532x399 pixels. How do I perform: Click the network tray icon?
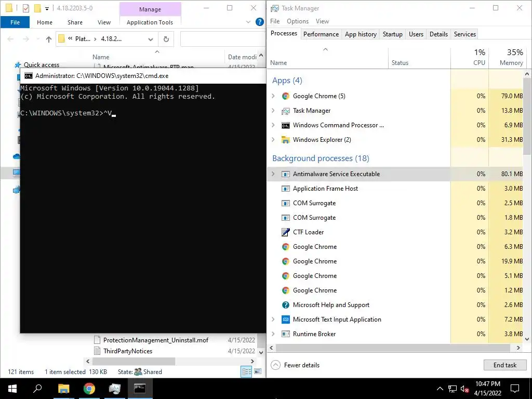click(453, 389)
